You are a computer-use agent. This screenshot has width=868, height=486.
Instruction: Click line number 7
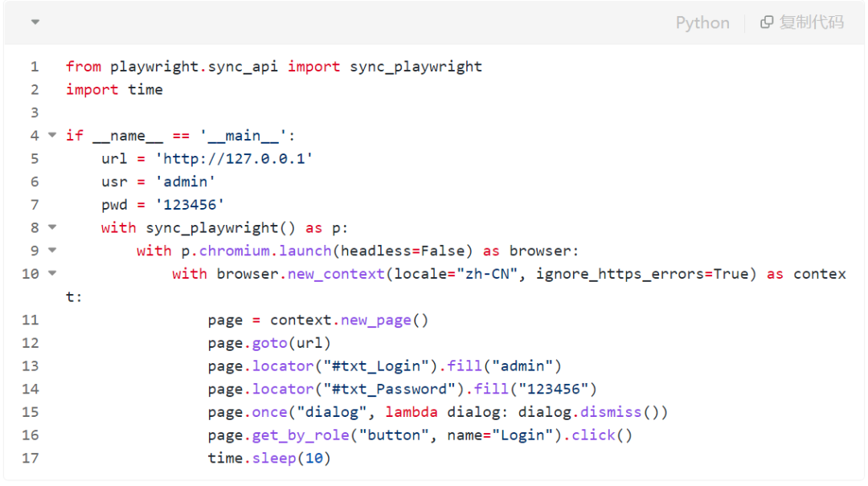coord(35,205)
